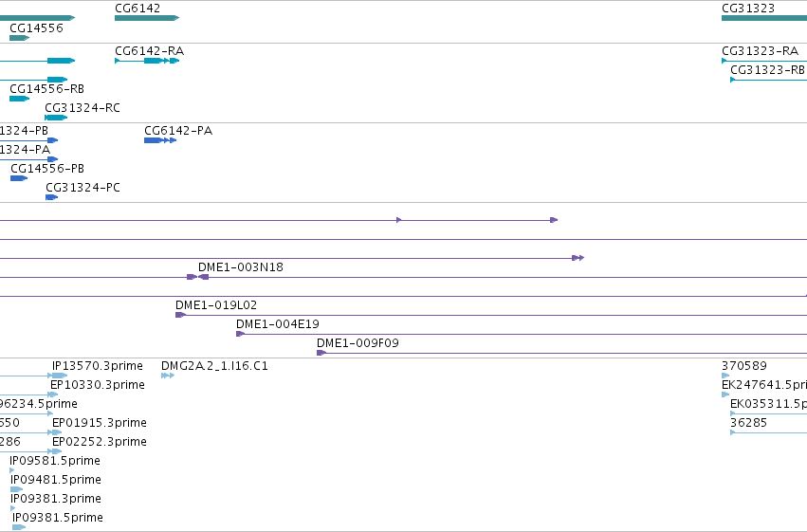Click the IP09381.5prime EST label
807x532 pixels.
click(58, 518)
